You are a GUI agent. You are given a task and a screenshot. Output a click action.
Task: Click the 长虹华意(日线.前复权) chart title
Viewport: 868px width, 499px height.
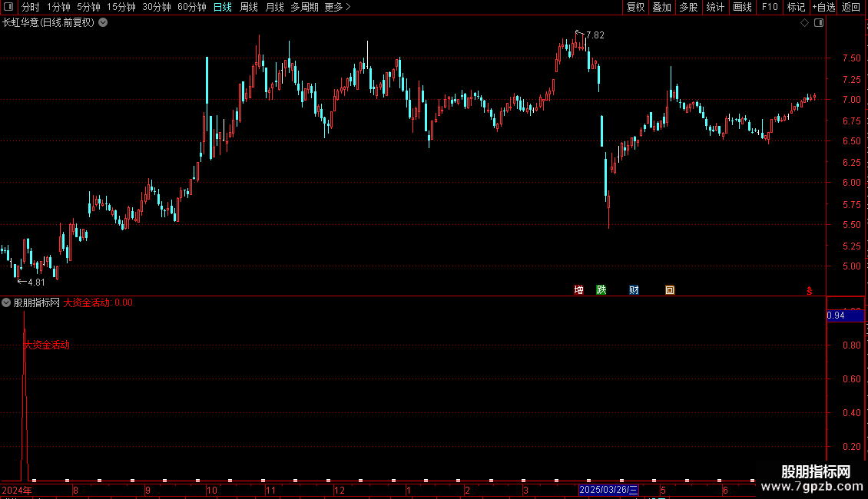tap(48, 23)
